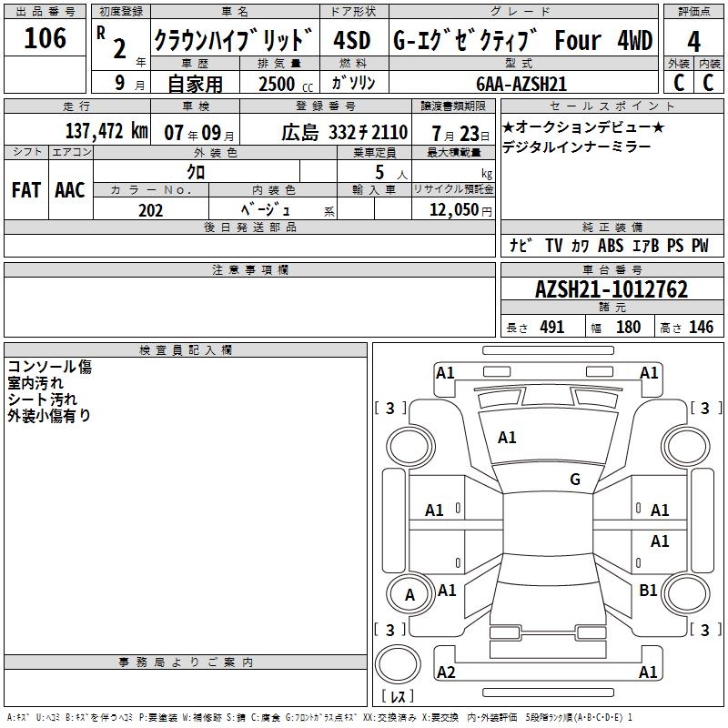
Task: Select the front-left tire [3] rating
Action: (390, 409)
